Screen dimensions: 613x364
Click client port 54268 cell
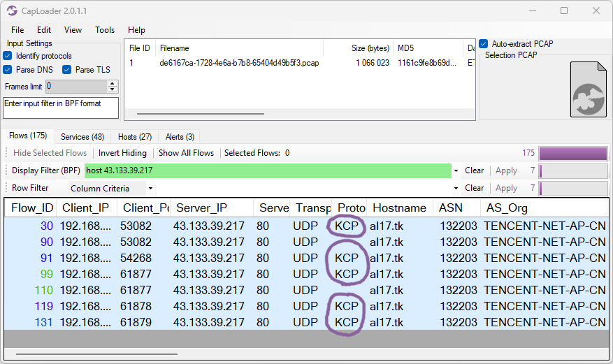[136, 258]
